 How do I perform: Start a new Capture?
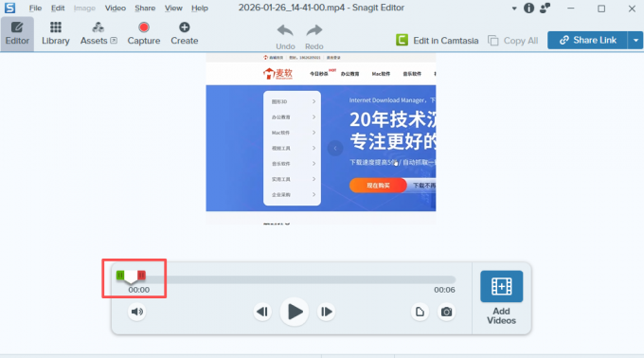click(144, 34)
